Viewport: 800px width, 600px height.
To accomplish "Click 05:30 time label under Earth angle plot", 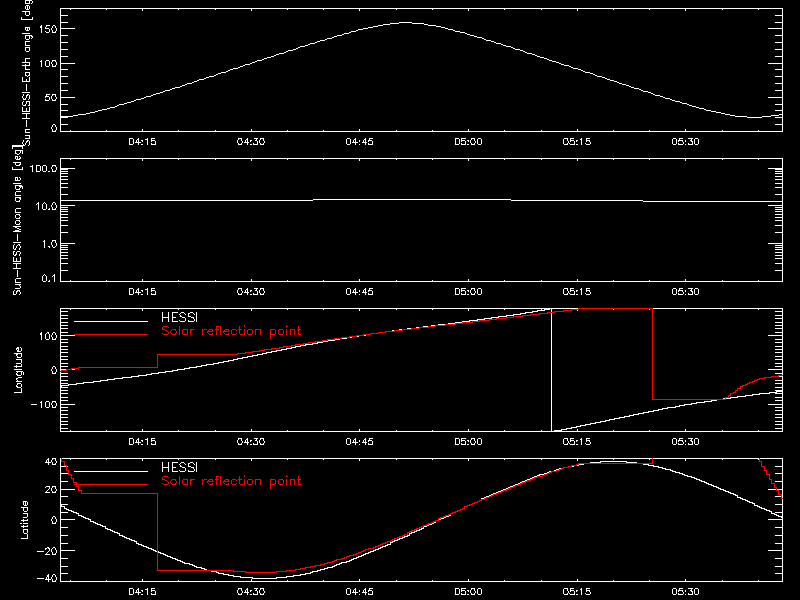I will [x=686, y=142].
